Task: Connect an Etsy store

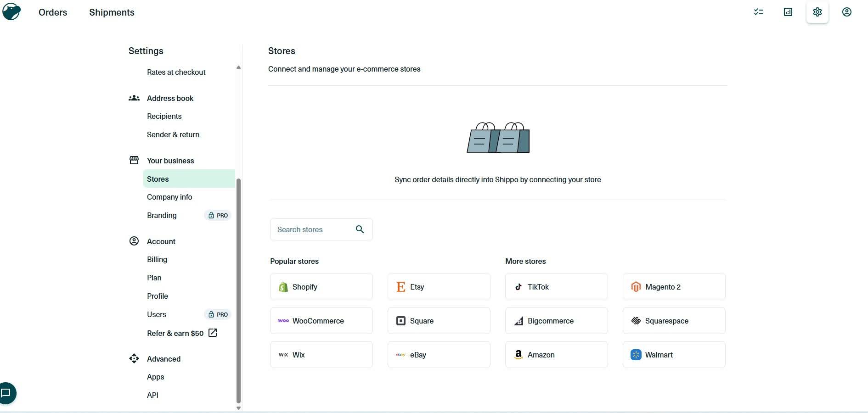Action: point(439,287)
